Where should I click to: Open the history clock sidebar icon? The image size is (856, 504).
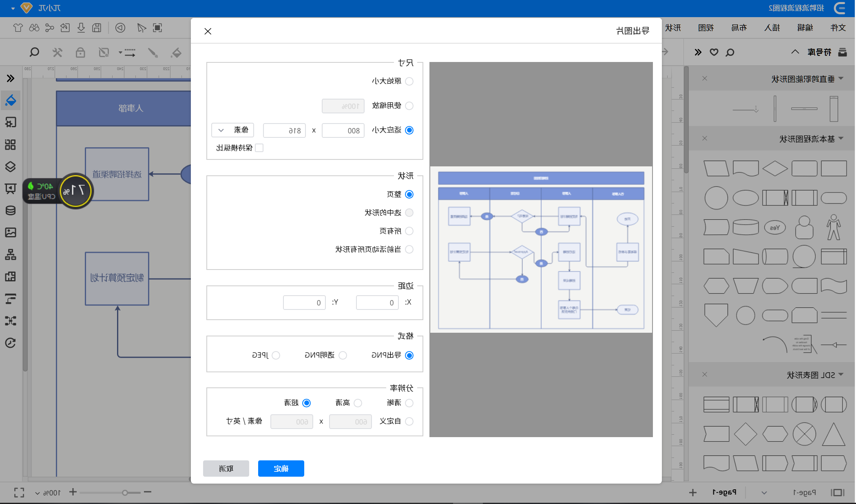[11, 343]
